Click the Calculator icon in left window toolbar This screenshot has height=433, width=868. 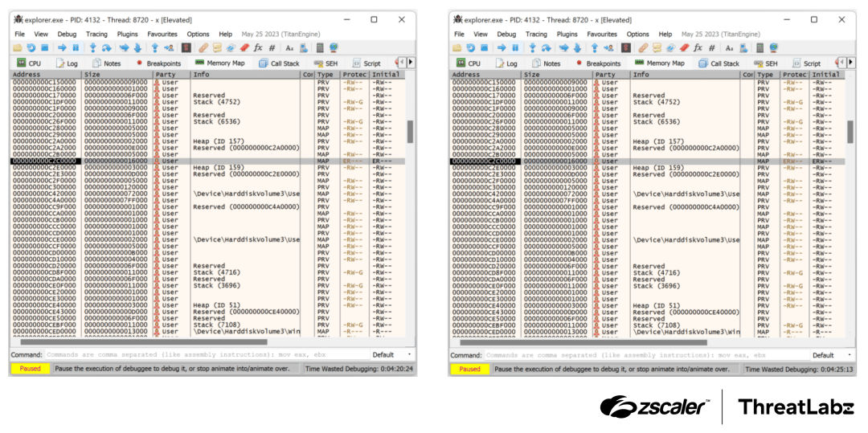319,48
